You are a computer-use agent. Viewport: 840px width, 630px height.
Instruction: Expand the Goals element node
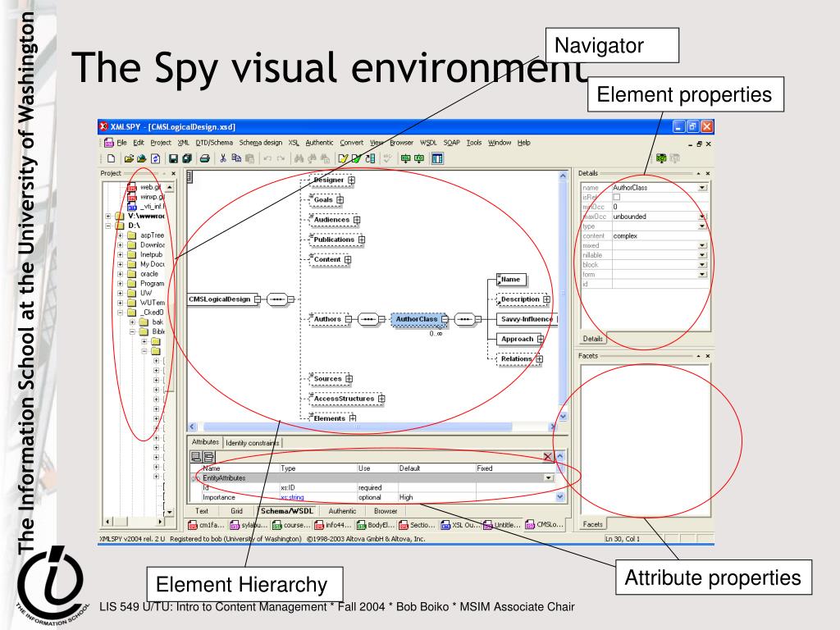[340, 200]
